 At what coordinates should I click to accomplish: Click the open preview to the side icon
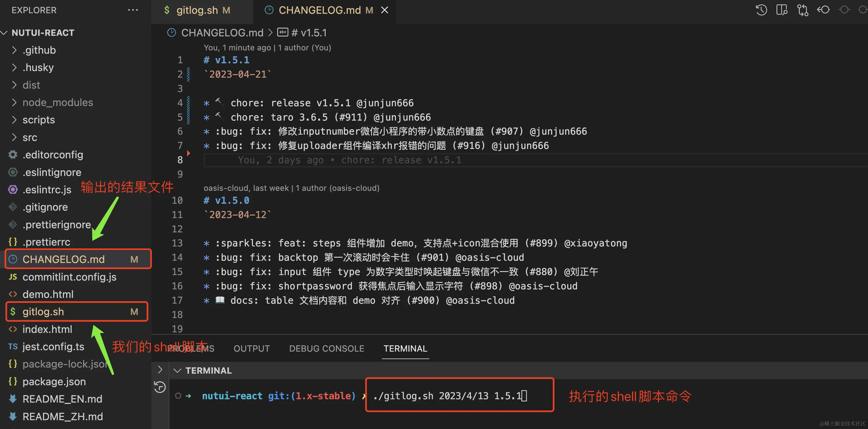781,10
